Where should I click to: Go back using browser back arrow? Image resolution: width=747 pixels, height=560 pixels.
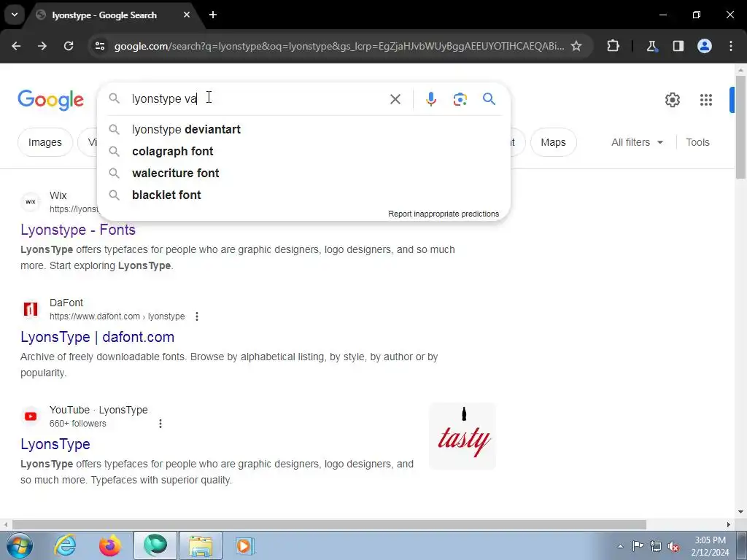16,46
